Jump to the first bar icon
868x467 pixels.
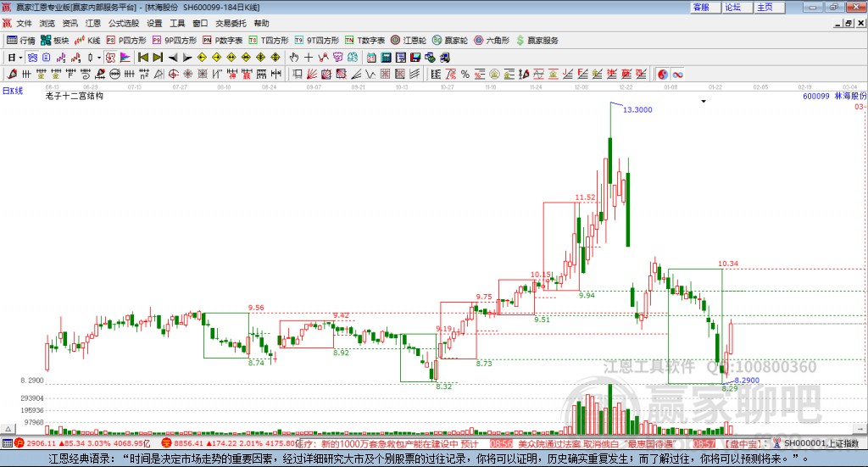pyautogui.click(x=142, y=58)
